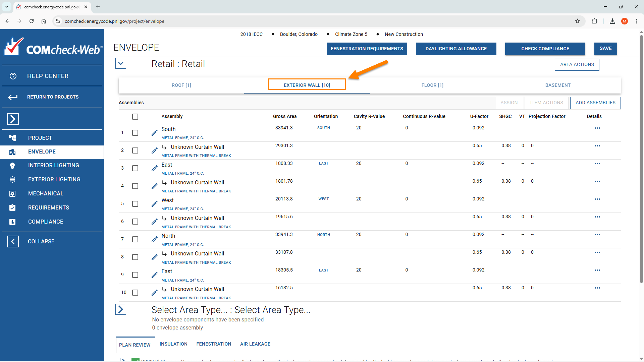644x362 pixels.
Task: Click the Assign button
Action: pos(509,103)
